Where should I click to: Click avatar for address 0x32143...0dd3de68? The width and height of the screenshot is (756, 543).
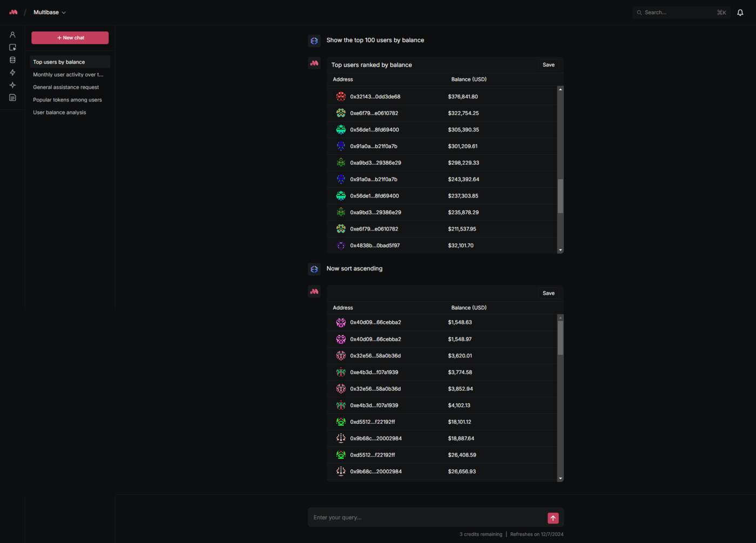(x=341, y=97)
